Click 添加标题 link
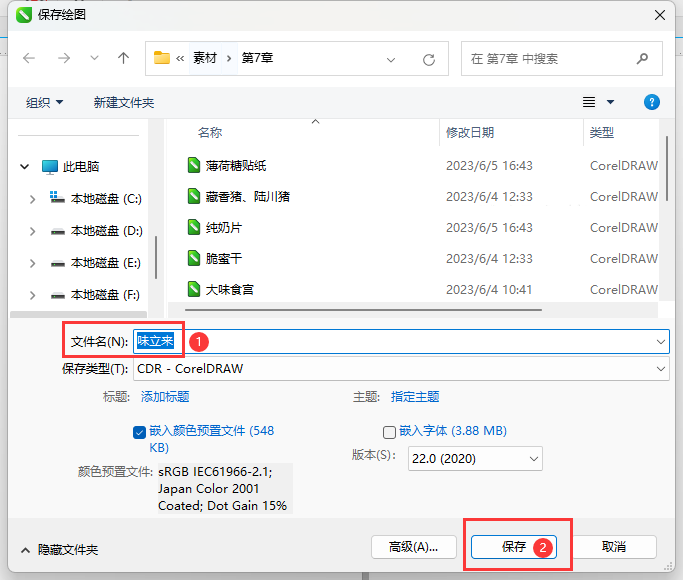This screenshot has width=683, height=580. pyautogui.click(x=165, y=397)
